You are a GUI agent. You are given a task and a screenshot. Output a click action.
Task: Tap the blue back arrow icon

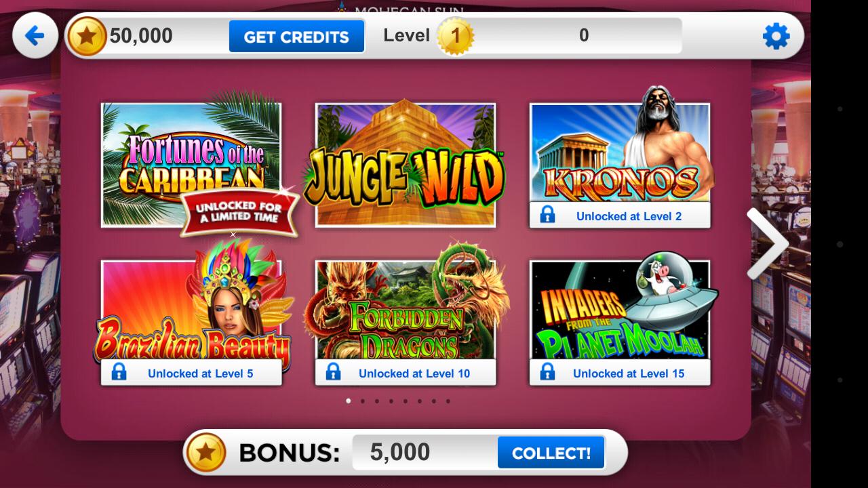pyautogui.click(x=35, y=35)
